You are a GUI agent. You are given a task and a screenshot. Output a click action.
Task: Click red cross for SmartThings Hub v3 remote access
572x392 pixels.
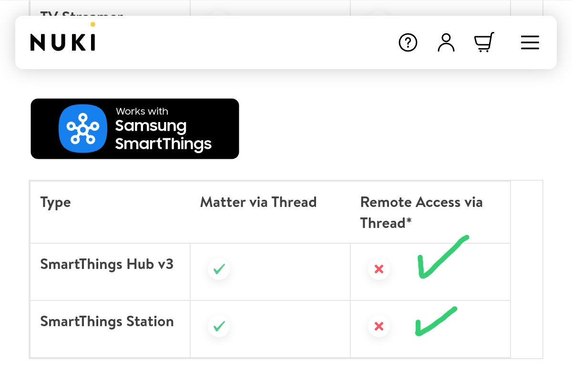(379, 269)
